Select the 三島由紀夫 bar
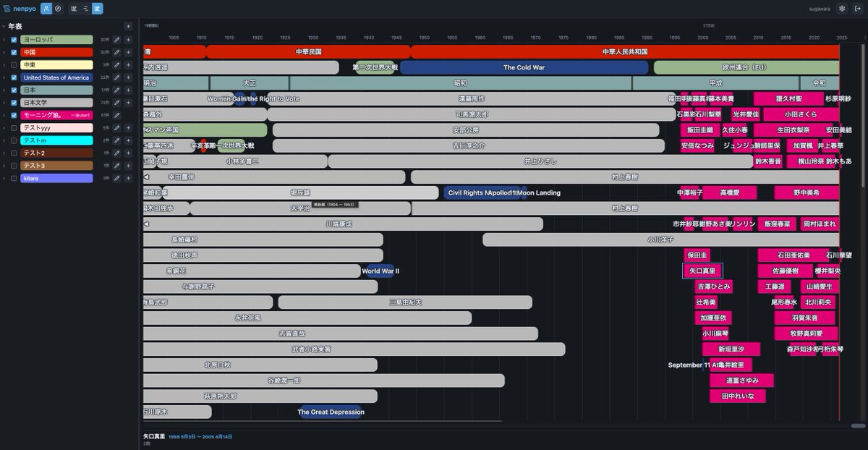The height and width of the screenshot is (450, 868). (x=405, y=302)
